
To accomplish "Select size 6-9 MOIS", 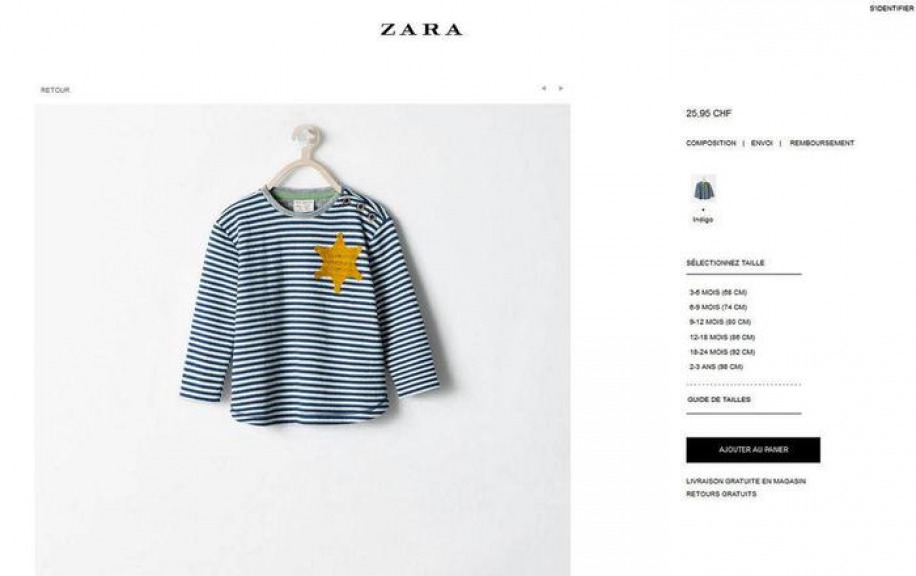I will point(718,307).
